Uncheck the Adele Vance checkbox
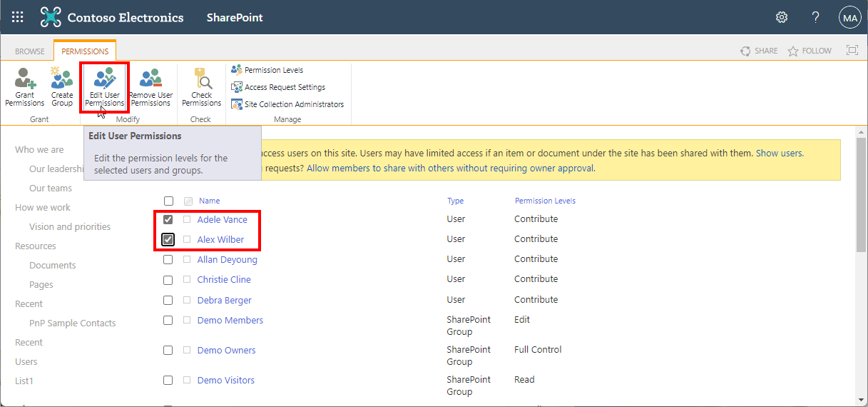Image resolution: width=868 pixels, height=407 pixels. (x=168, y=219)
